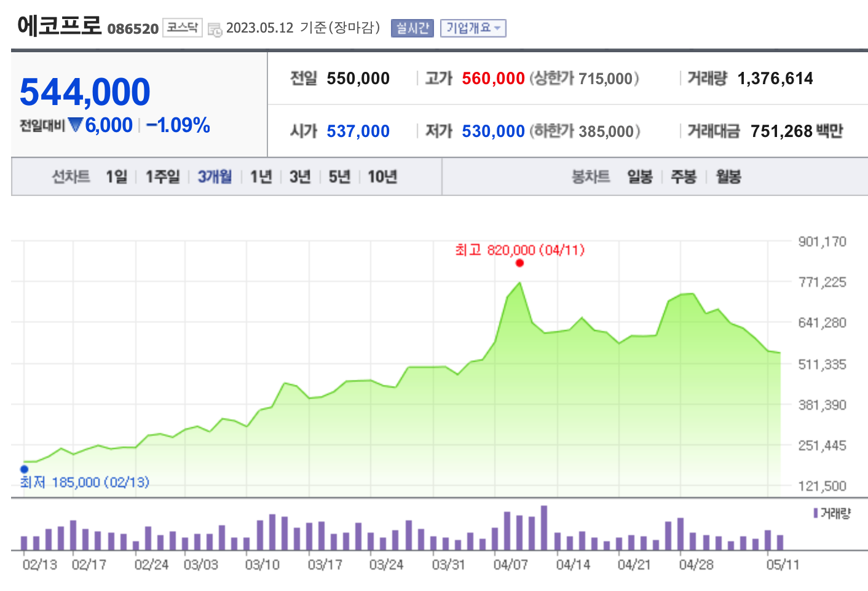Click the stock code 086520
This screenshot has height=591, width=868.
[x=133, y=29]
